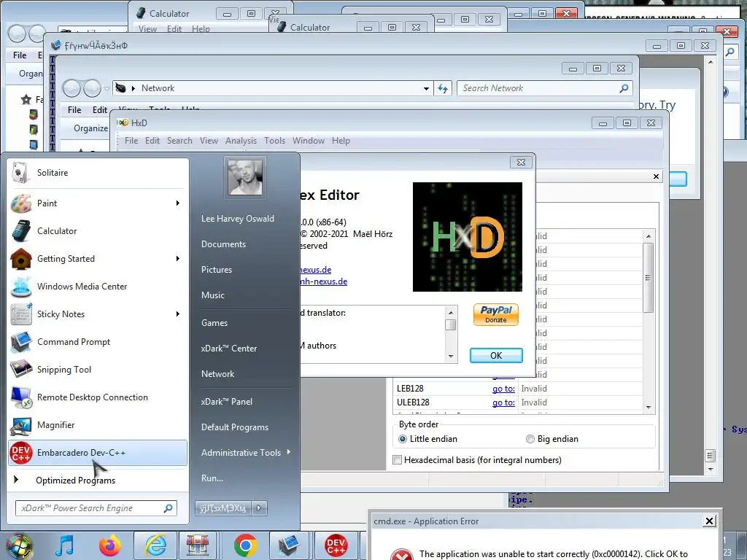
Task: Launch Paint from the Start menu
Action: (98, 203)
